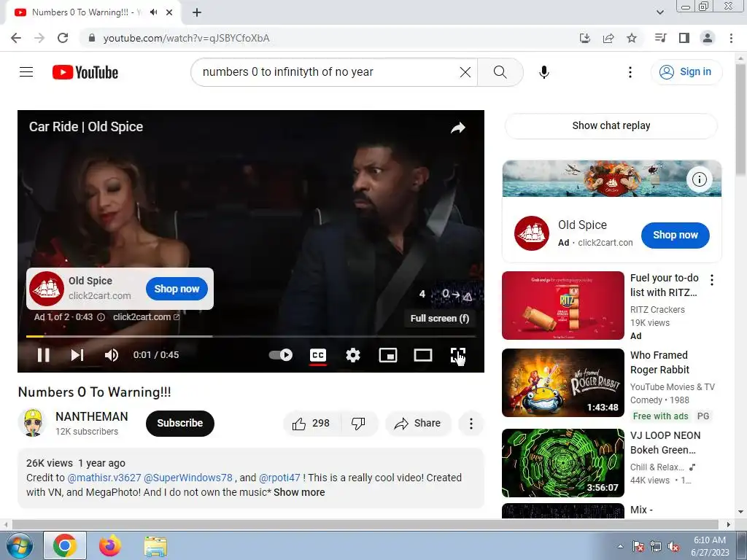Skip to next video button
This screenshot has width=747, height=560.
click(77, 355)
